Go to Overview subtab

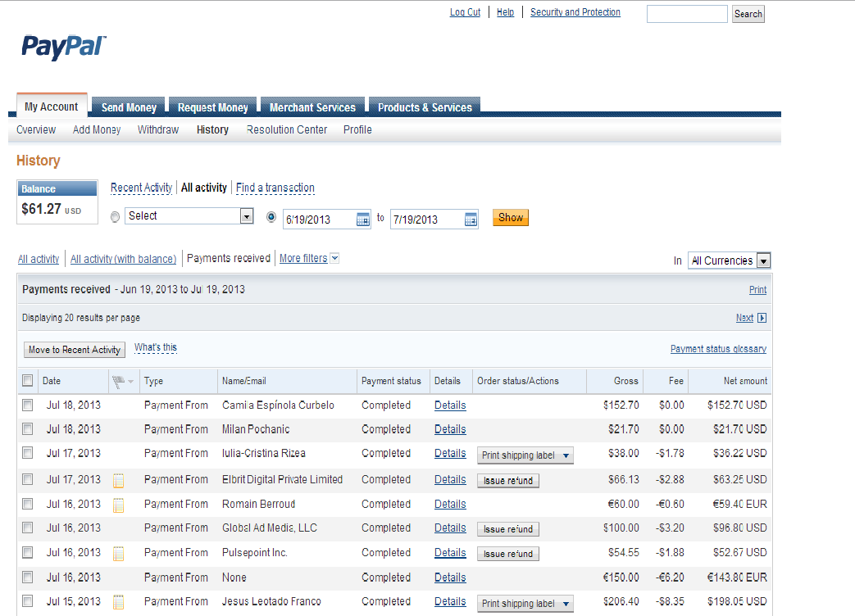click(36, 129)
